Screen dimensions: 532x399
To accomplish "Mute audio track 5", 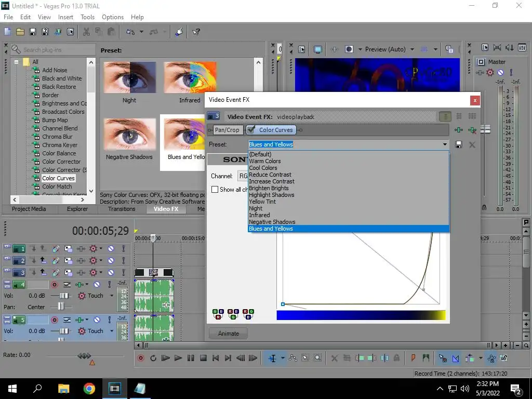I will coord(97,320).
